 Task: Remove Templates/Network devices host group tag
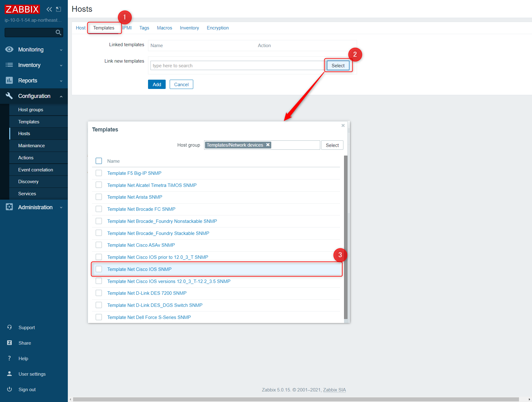[268, 145]
